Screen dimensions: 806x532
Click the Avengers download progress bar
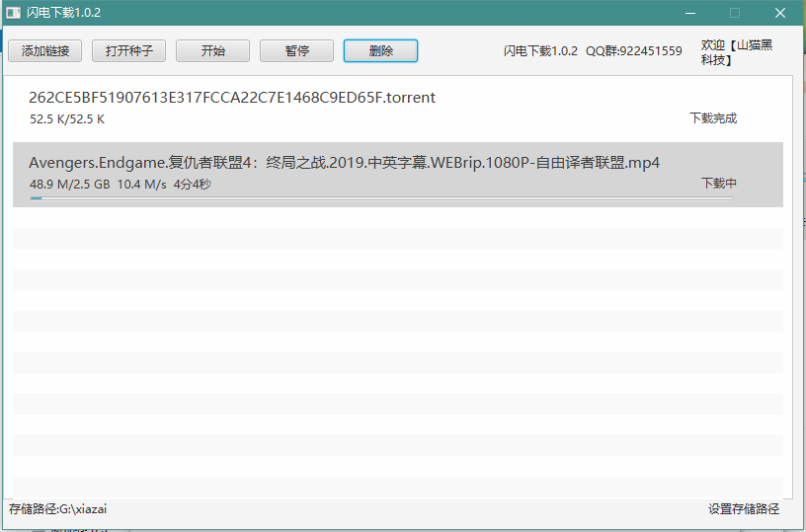pyautogui.click(x=381, y=198)
